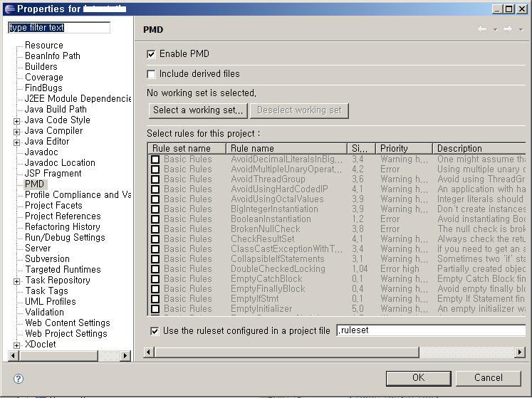Click Deselect working set button
The width and height of the screenshot is (532, 398).
coord(299,110)
